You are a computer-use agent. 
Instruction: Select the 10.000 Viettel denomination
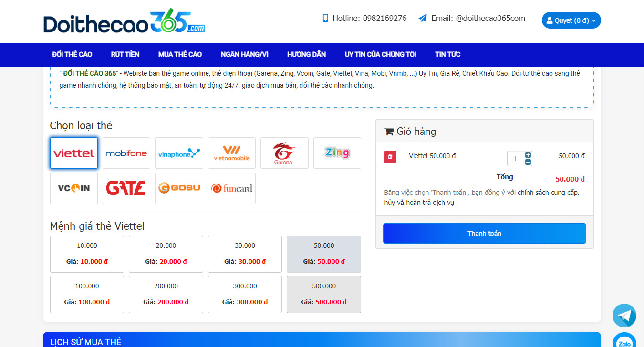(x=87, y=254)
